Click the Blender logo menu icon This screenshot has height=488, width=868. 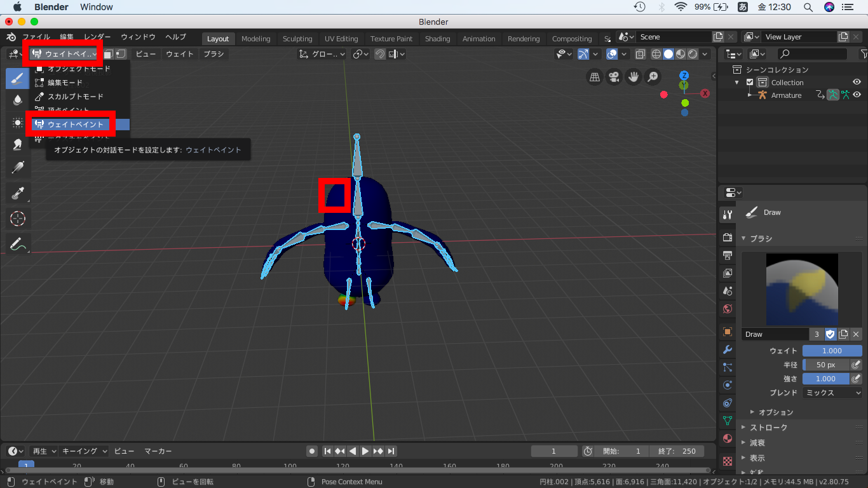click(11, 37)
